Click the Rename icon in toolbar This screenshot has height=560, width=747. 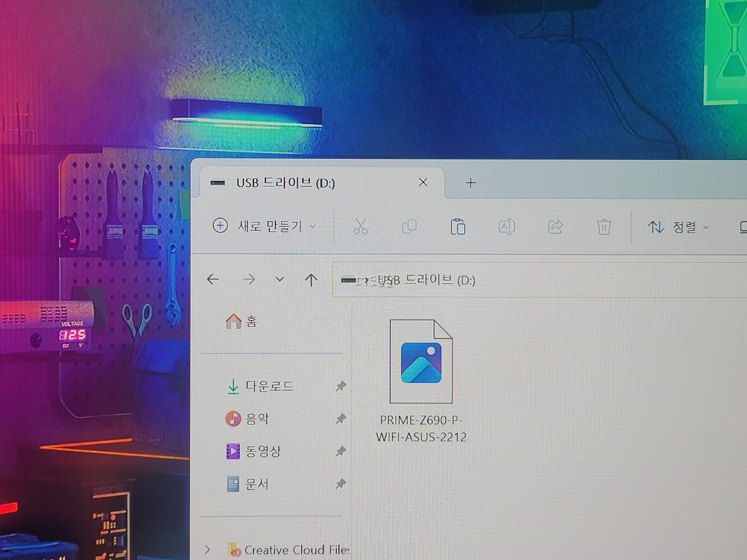[507, 227]
